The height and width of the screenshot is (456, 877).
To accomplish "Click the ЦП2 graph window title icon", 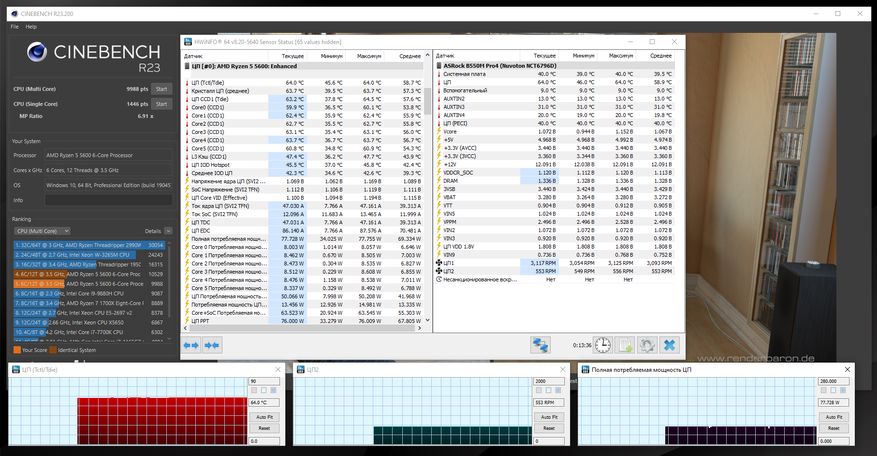I will (x=300, y=370).
